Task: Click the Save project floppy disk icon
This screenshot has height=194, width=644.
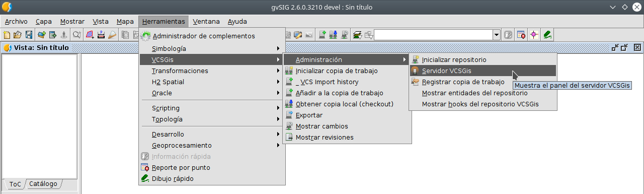Action: coord(29,35)
